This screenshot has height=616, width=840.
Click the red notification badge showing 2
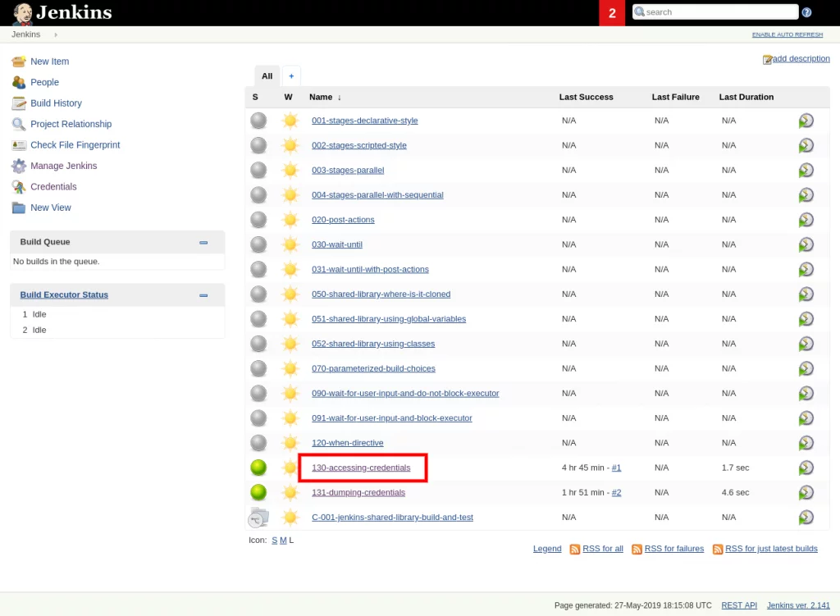pos(612,13)
